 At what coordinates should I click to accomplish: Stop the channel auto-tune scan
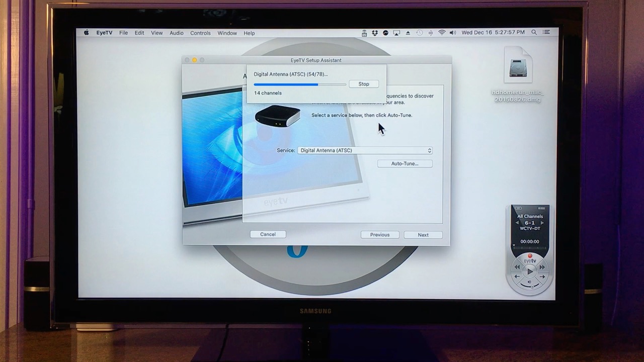click(364, 84)
